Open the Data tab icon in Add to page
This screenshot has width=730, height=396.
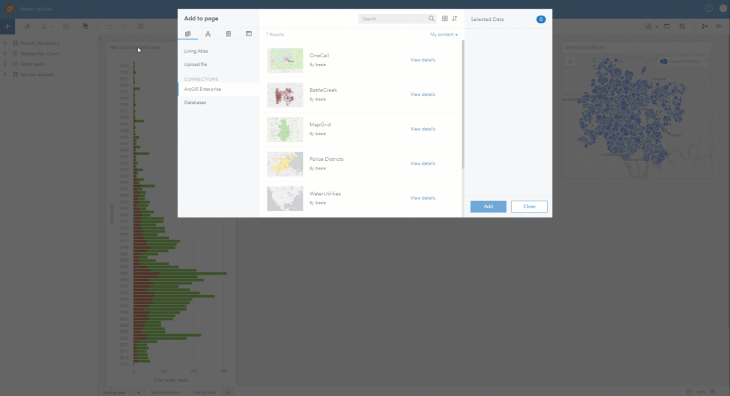(188, 34)
